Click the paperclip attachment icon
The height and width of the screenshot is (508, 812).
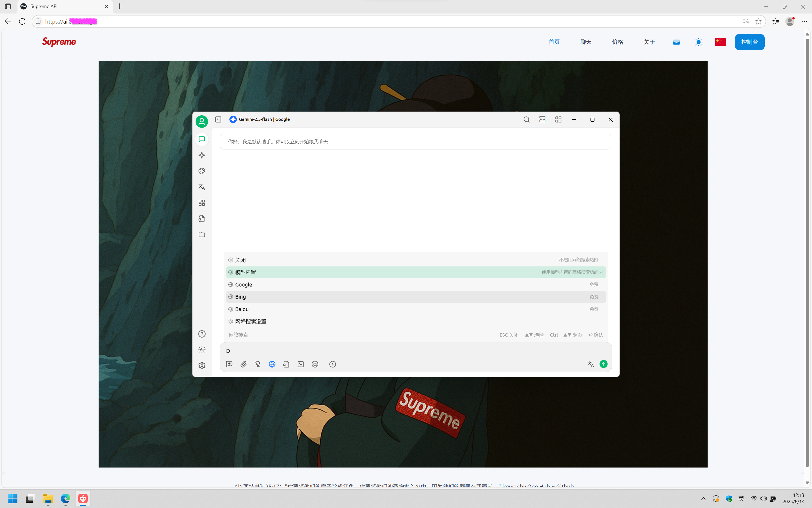tap(244, 364)
